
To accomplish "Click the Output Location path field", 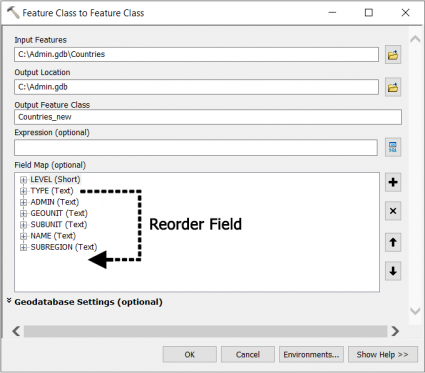I will point(196,87).
